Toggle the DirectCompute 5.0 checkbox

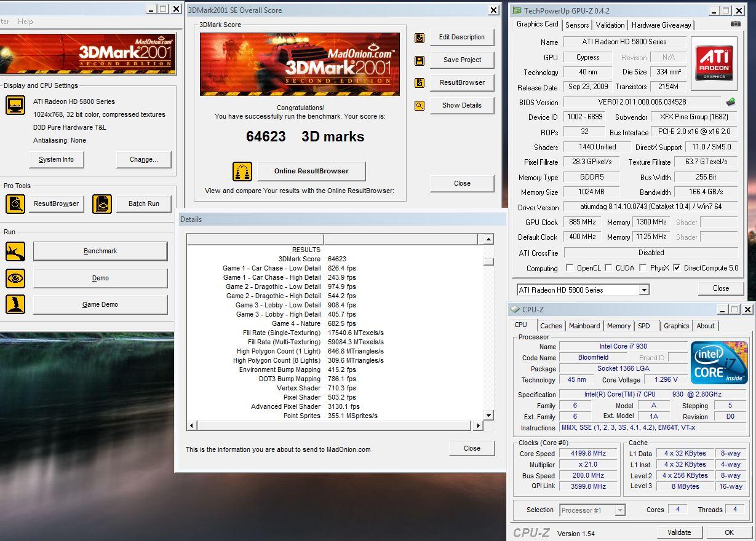pyautogui.click(x=677, y=268)
